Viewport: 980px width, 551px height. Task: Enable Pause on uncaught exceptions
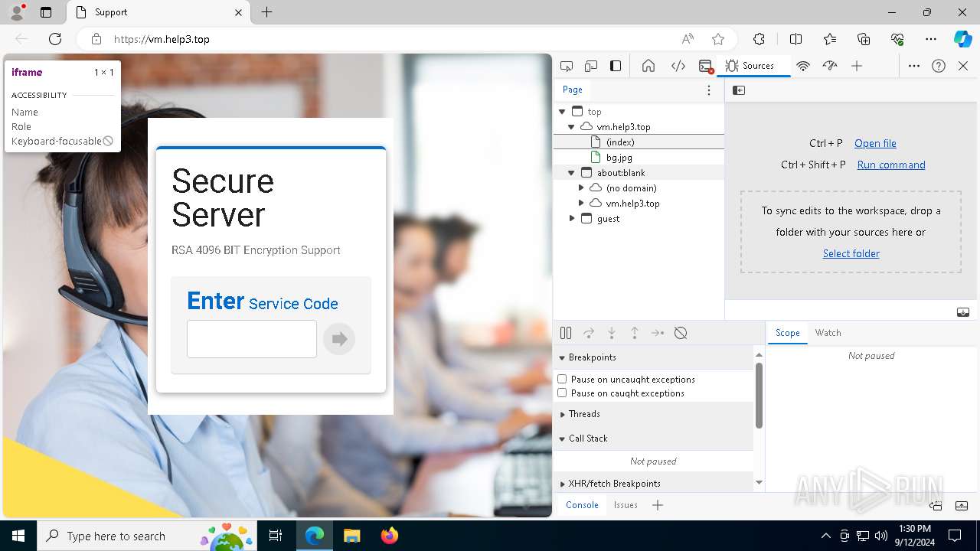(x=562, y=379)
